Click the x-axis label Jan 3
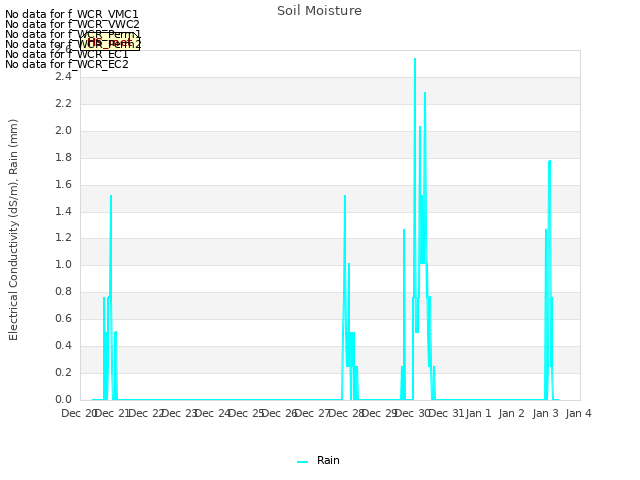This screenshot has width=640, height=480. [x=545, y=413]
